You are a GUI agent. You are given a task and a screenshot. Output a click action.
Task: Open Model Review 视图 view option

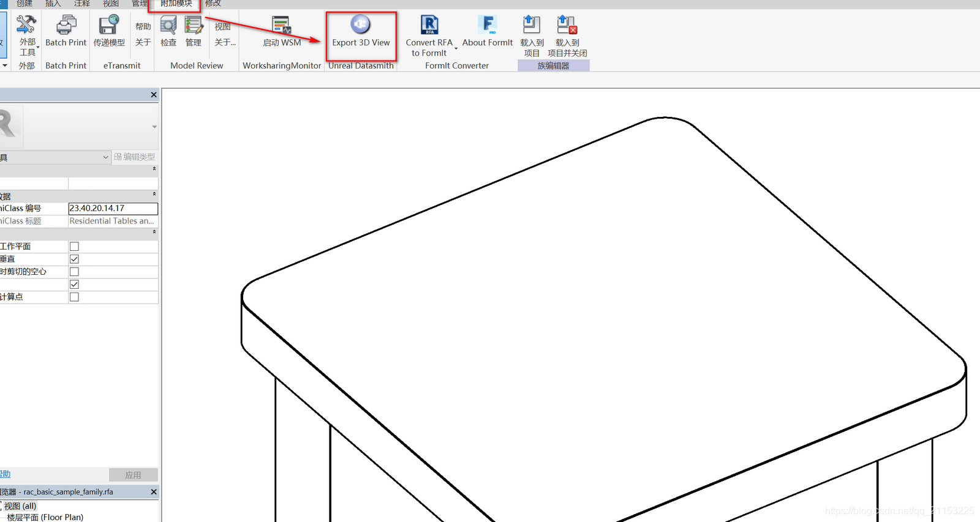pos(223,26)
